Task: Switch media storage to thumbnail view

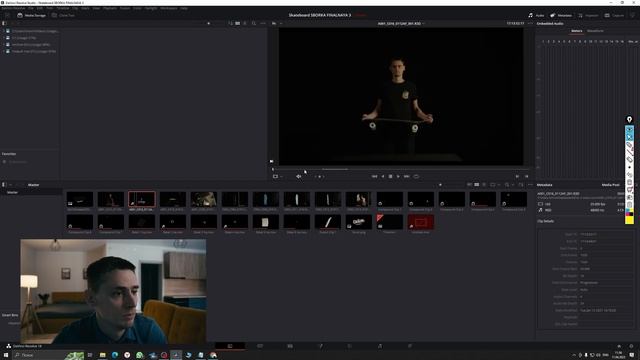Action: click(238, 23)
